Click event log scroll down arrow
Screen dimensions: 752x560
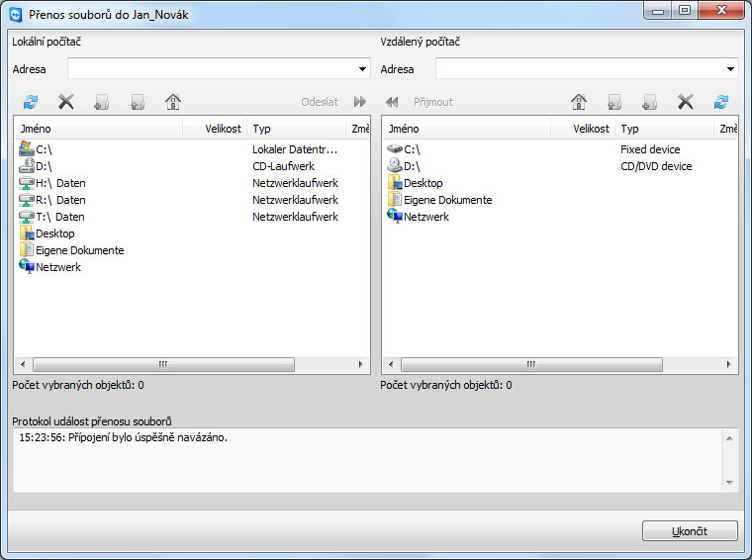[x=729, y=482]
